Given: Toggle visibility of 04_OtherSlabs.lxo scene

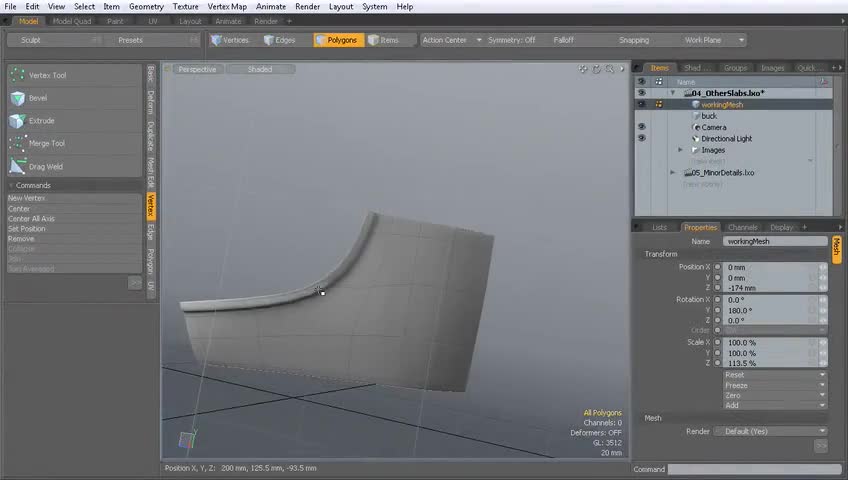Looking at the screenshot, I should tap(641, 93).
